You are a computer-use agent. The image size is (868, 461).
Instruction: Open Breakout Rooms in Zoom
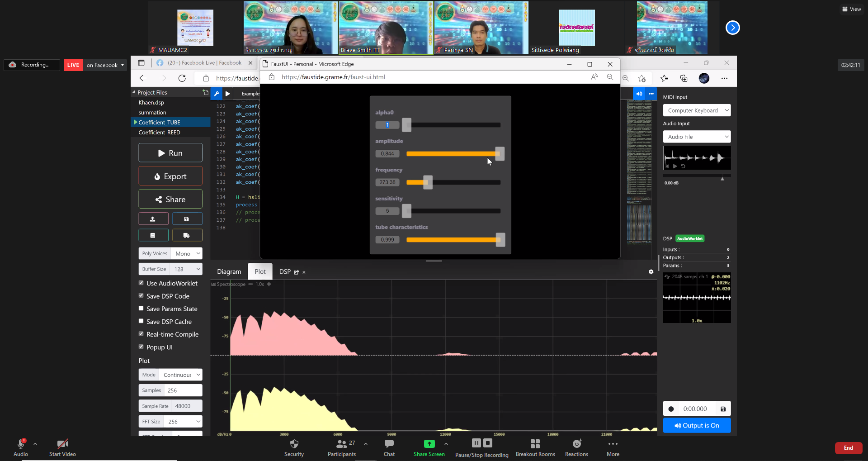tap(535, 448)
